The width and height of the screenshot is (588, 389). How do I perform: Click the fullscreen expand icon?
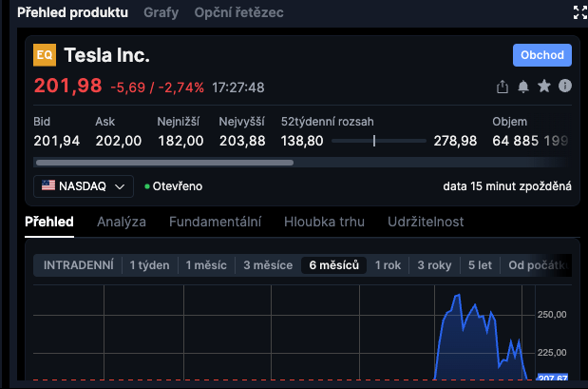pos(579,13)
